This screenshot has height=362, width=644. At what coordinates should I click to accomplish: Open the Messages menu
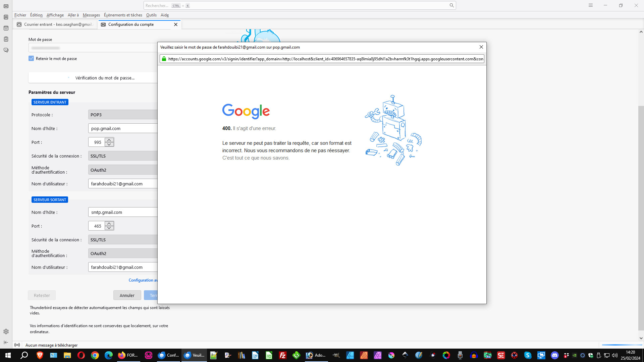point(91,15)
